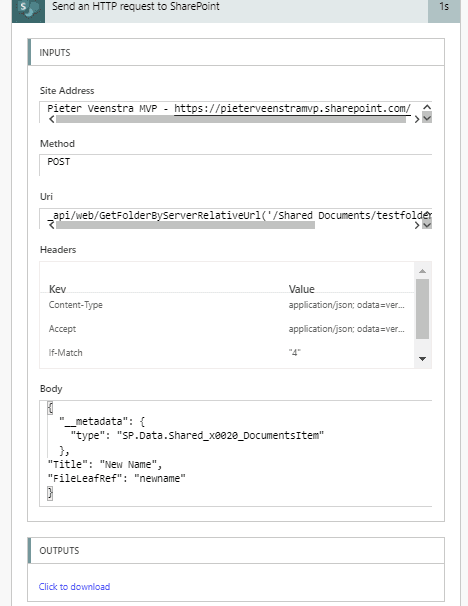This screenshot has width=468, height=606.
Task: Click the Site Address left scroll arrow
Action: 51,119
